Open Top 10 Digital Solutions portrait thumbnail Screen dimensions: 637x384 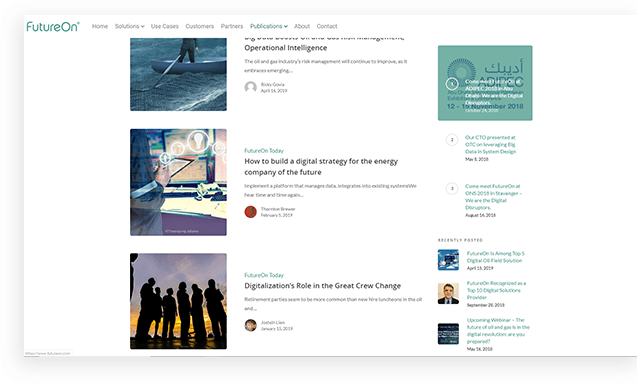tap(448, 293)
